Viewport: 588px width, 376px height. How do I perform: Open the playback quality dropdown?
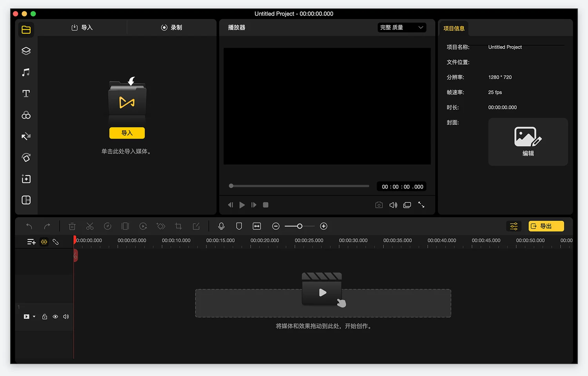coord(402,27)
